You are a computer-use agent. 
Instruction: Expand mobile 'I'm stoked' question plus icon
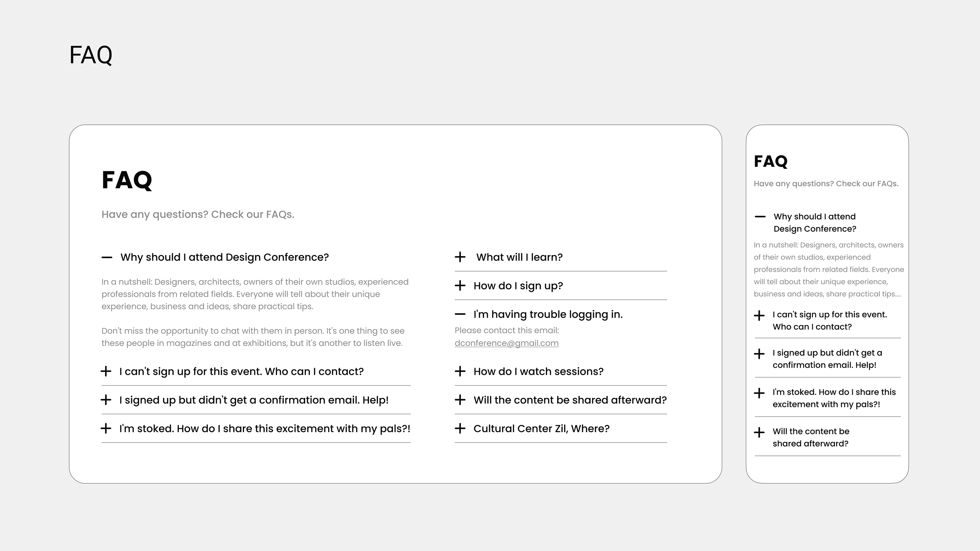[759, 393]
